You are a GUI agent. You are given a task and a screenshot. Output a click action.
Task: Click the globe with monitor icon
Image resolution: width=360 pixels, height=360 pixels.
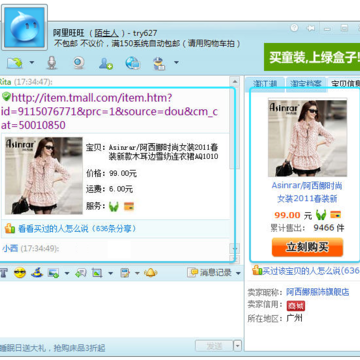(x=133, y=63)
